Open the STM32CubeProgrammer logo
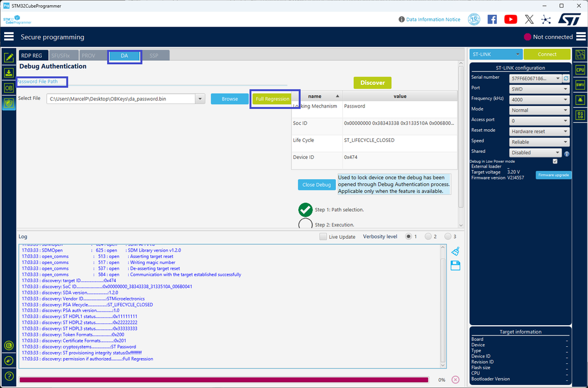The width and height of the screenshot is (588, 388). coord(17,20)
